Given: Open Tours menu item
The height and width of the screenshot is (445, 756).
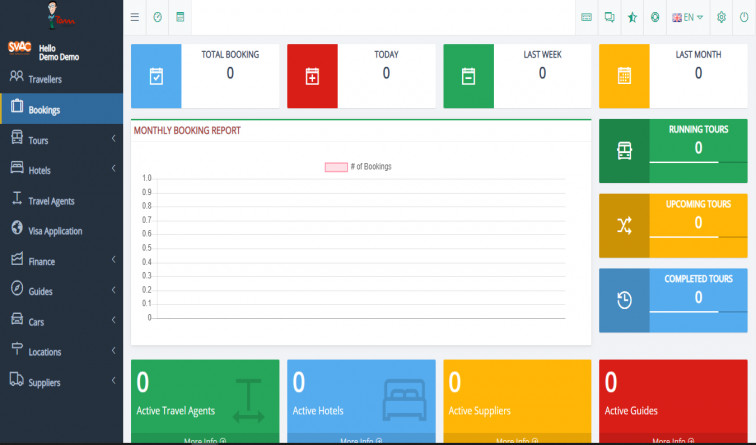Looking at the screenshot, I should point(61,139).
